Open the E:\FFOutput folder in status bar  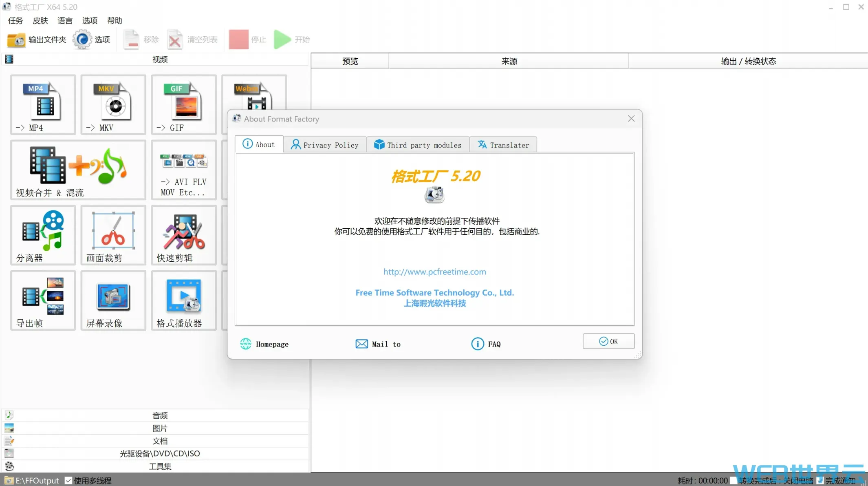(32, 481)
